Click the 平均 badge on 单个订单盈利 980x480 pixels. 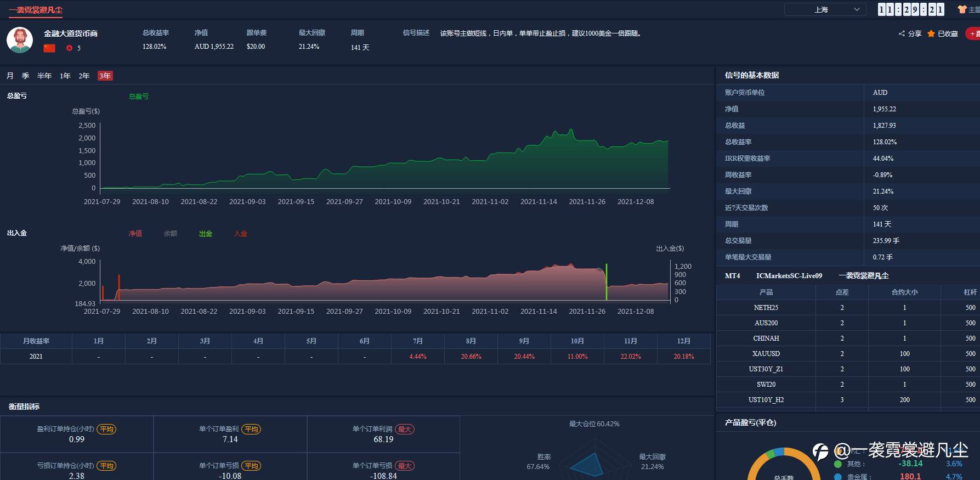[251, 429]
